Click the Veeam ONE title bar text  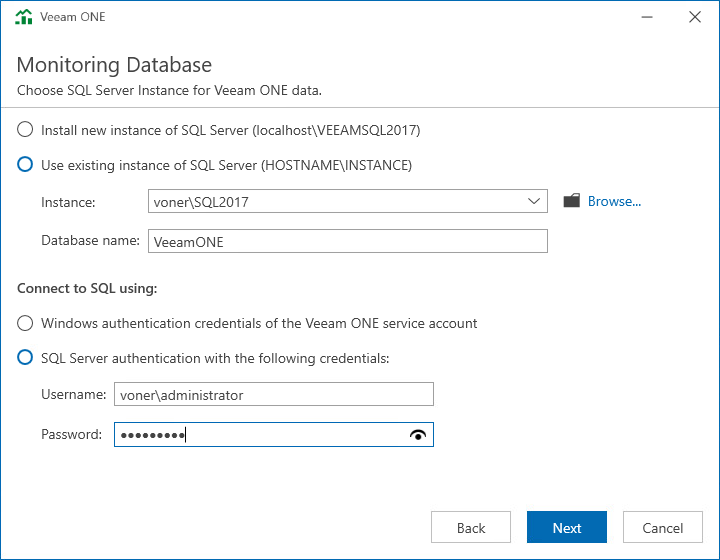[x=73, y=17]
